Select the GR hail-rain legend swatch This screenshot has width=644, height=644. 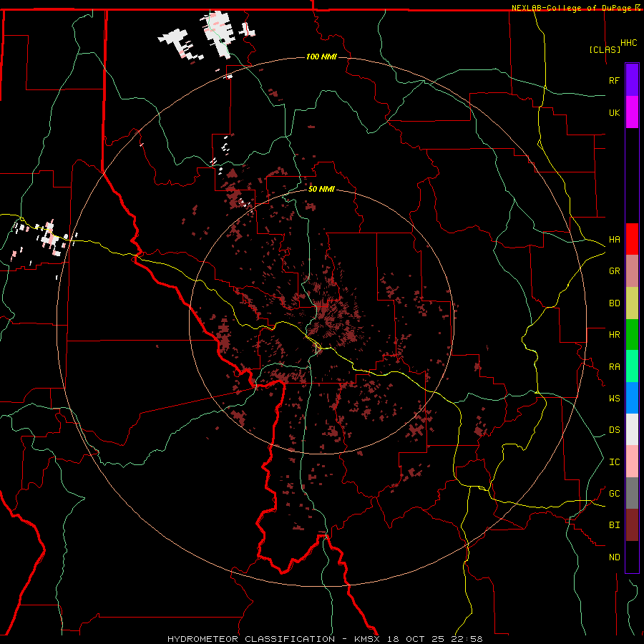(632, 271)
